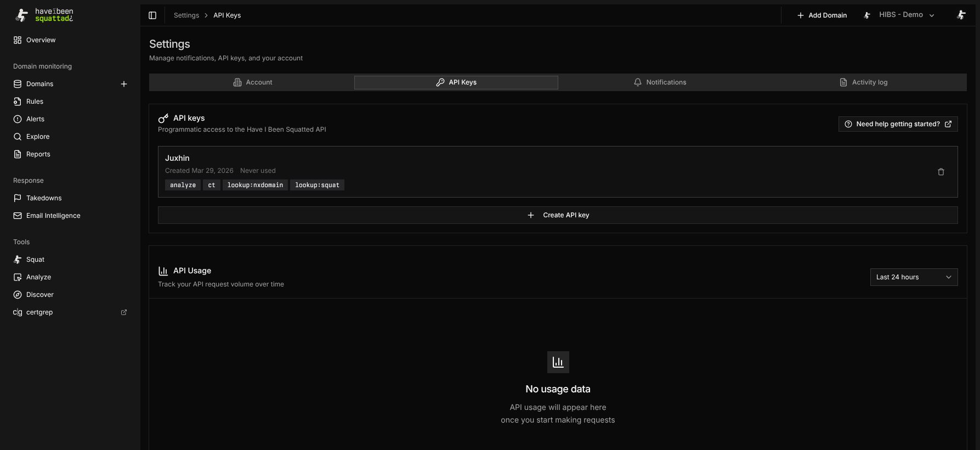Switch to the Activity log tab
This screenshot has height=450, width=980.
864,82
